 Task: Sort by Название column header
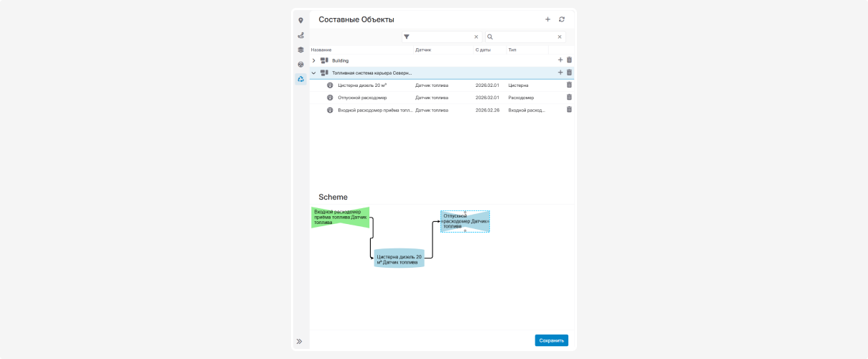[321, 50]
